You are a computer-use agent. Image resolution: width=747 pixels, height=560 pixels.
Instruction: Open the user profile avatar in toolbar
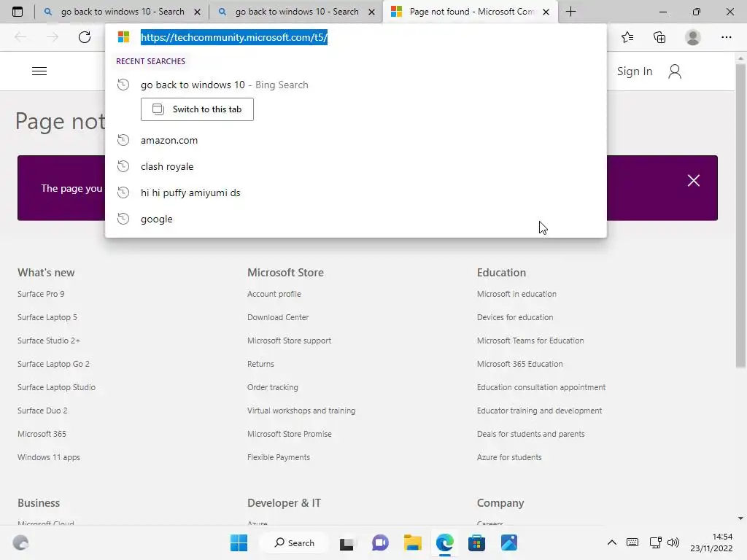point(693,37)
